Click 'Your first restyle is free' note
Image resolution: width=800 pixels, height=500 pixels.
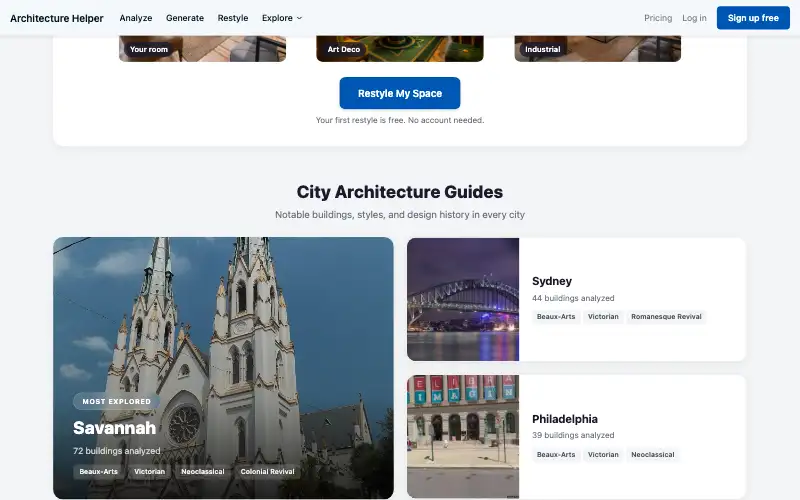click(x=399, y=120)
